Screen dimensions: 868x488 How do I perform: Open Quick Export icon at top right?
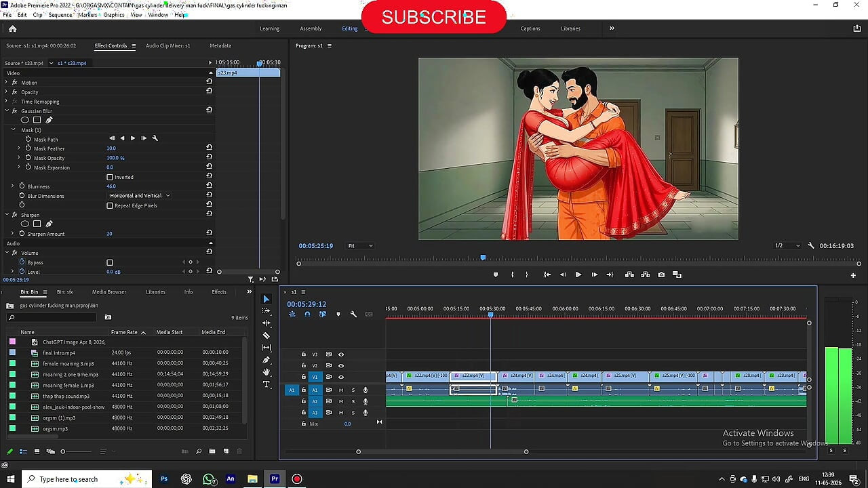[x=857, y=28]
